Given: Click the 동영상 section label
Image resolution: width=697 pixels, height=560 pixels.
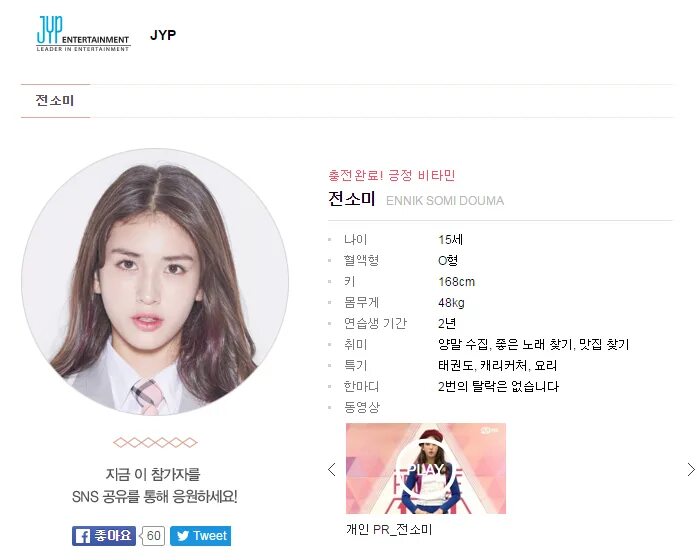Looking at the screenshot, I should coord(362,407).
